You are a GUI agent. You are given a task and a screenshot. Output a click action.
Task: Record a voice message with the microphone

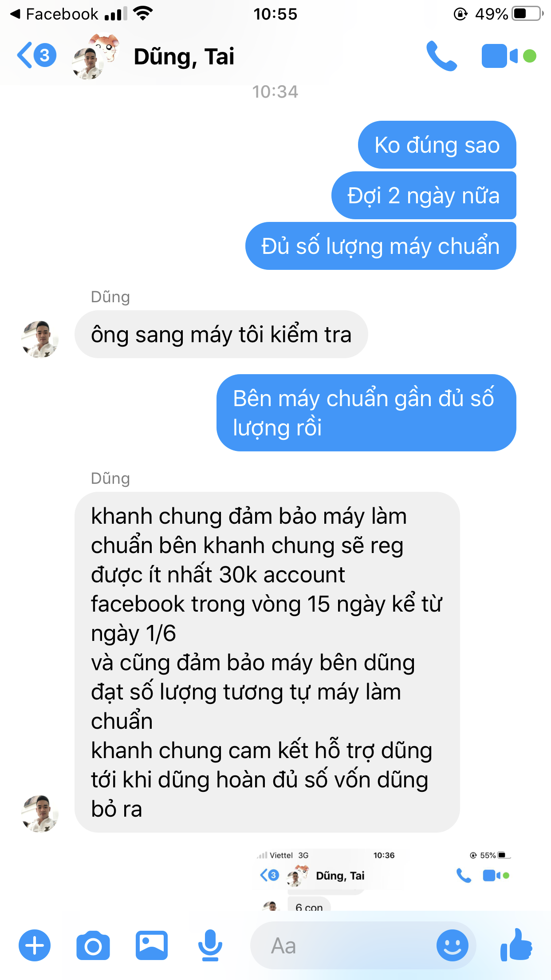point(210,945)
